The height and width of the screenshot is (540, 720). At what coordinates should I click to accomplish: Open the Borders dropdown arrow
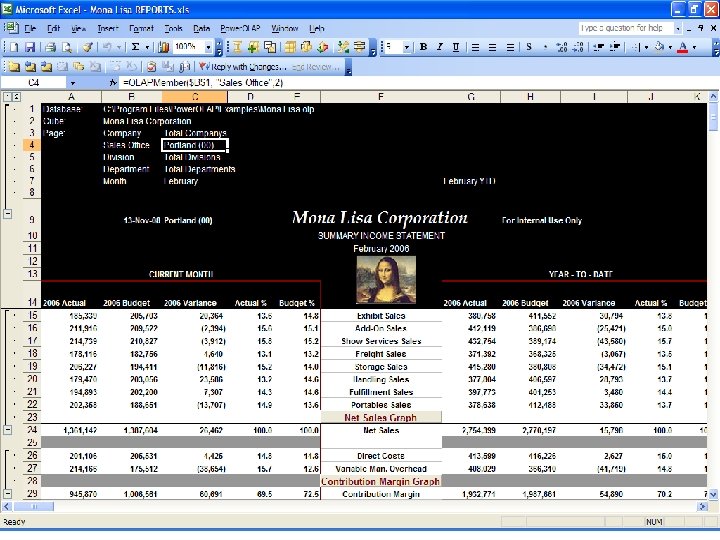(646, 47)
